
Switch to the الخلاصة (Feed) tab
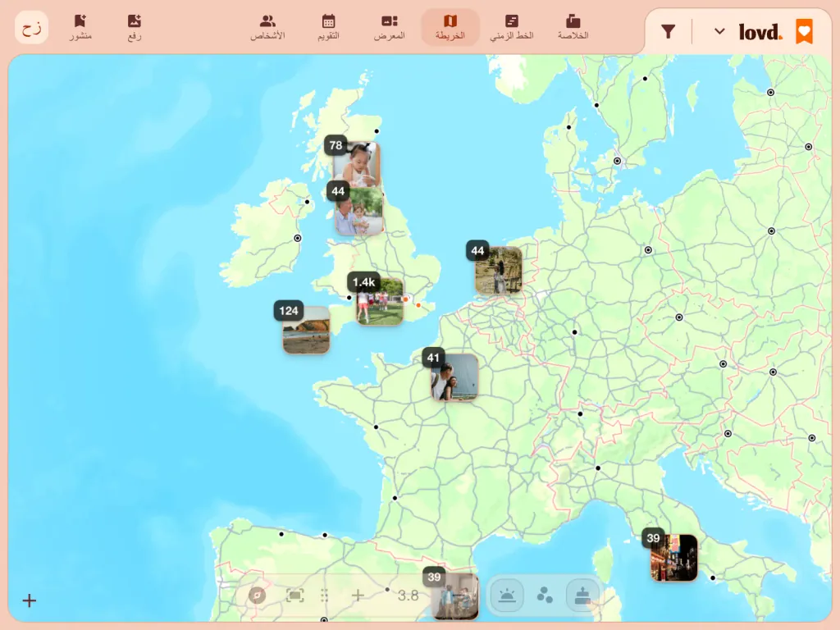(573, 27)
